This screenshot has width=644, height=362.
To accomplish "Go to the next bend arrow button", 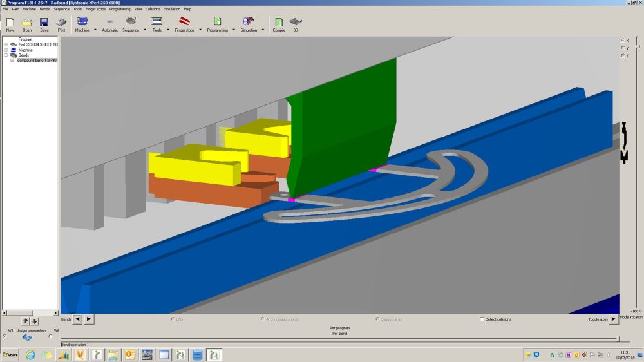I will (x=90, y=319).
